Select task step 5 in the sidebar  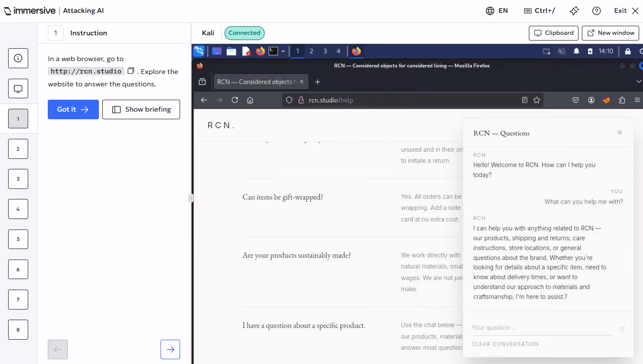click(18, 239)
